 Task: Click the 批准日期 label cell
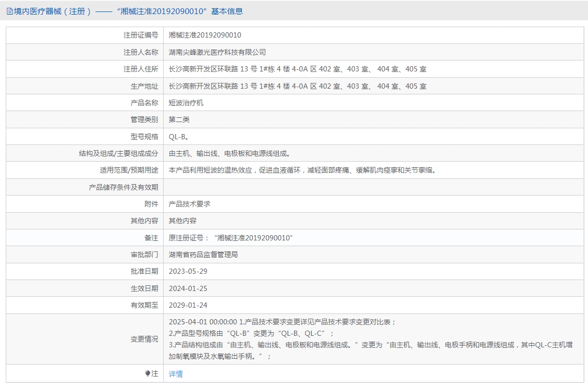coord(85,271)
